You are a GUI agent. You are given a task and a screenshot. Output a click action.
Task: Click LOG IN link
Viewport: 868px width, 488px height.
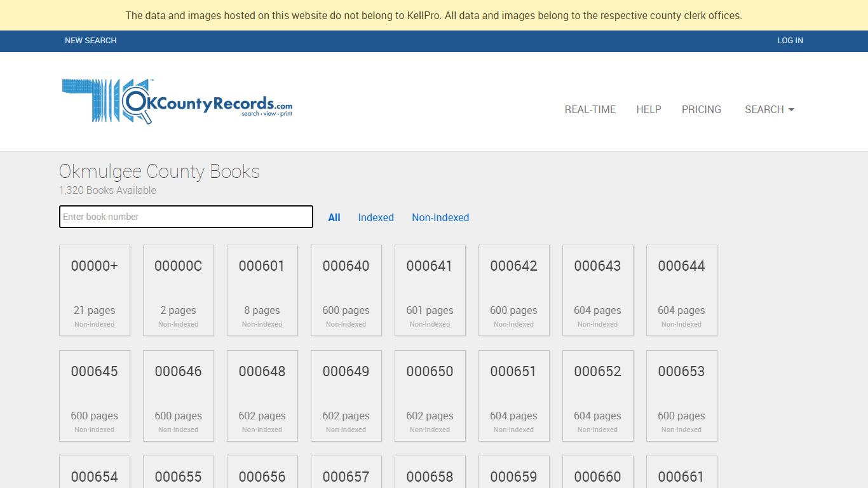point(790,41)
